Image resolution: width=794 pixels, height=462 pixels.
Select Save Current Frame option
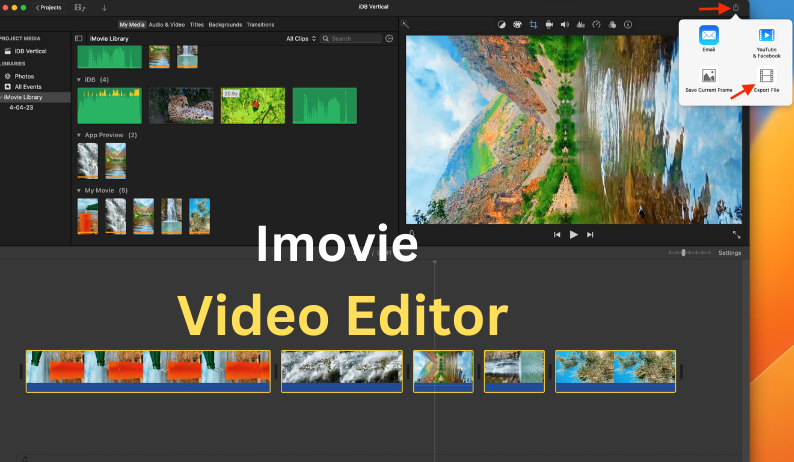(x=708, y=80)
